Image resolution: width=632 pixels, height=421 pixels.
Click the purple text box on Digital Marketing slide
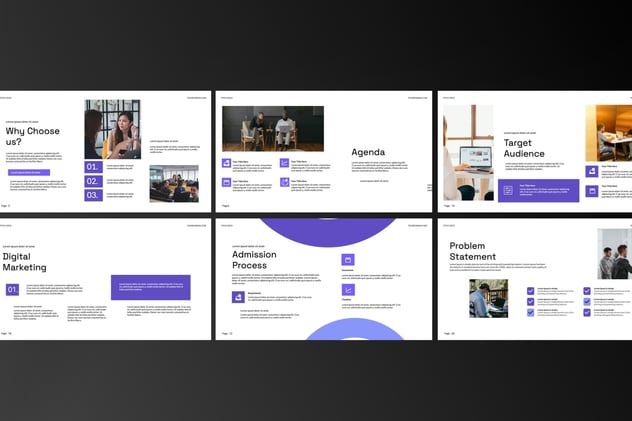150,287
